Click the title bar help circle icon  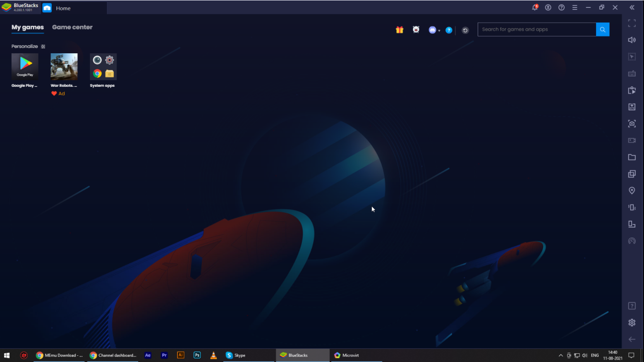[561, 7]
